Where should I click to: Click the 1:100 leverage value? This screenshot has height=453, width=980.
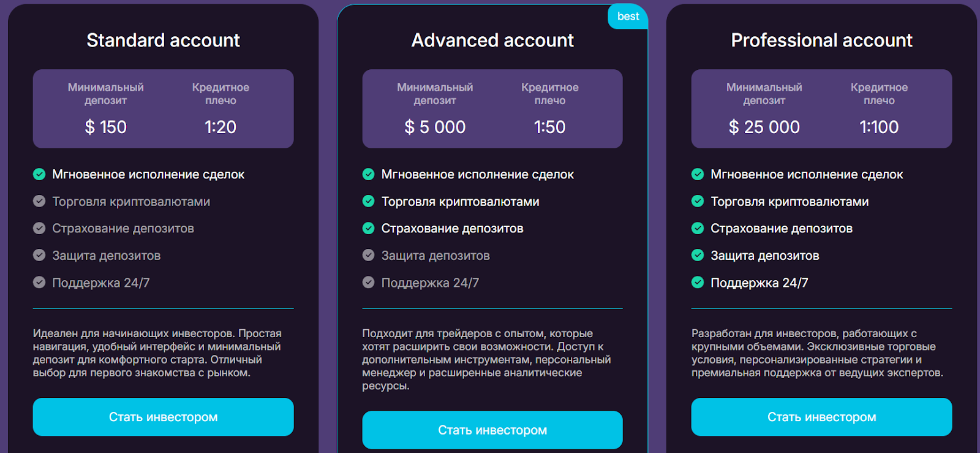(879, 127)
